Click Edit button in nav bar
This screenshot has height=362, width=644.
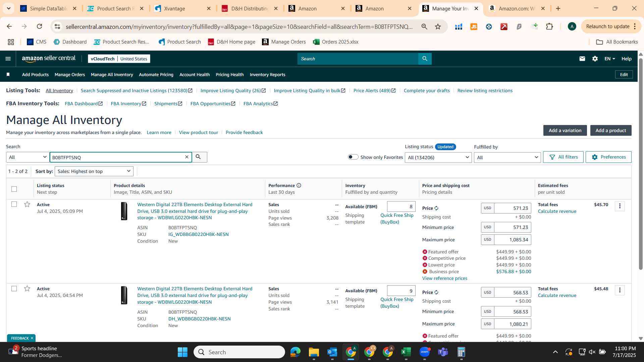click(624, 74)
